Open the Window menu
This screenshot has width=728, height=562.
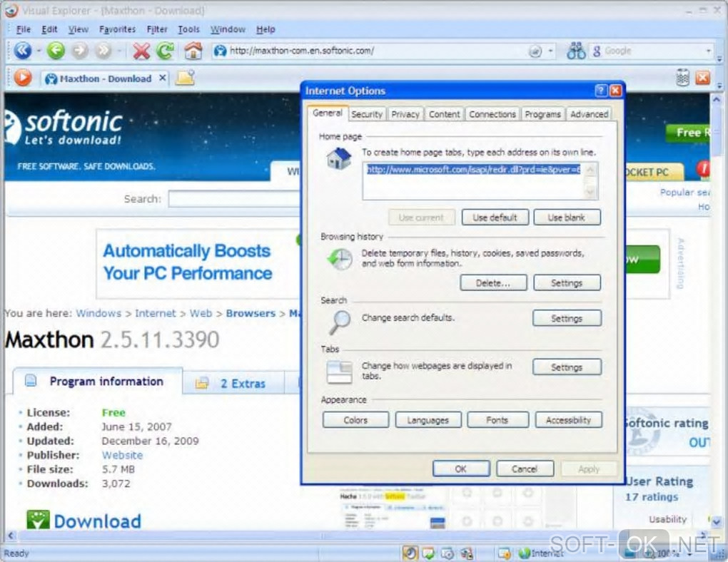click(228, 29)
